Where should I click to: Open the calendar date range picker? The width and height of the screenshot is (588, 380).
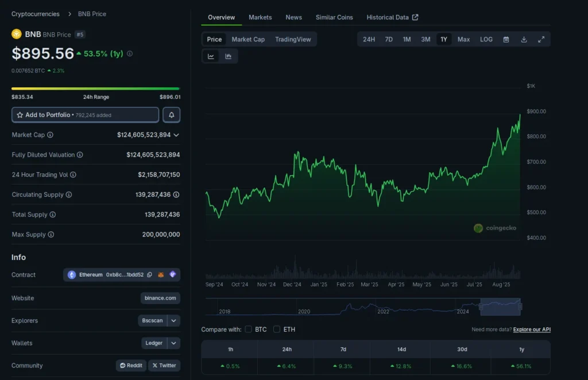(506, 40)
